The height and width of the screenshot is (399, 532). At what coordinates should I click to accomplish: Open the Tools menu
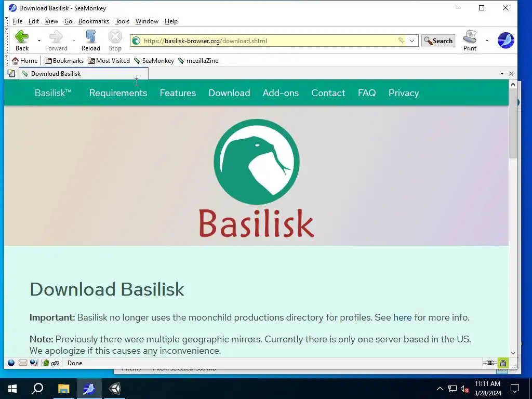click(122, 21)
